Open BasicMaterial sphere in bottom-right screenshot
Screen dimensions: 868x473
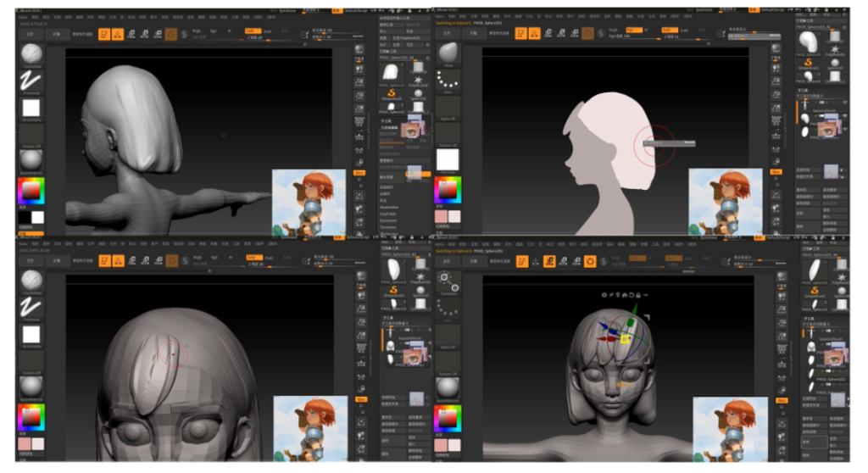pos(448,387)
